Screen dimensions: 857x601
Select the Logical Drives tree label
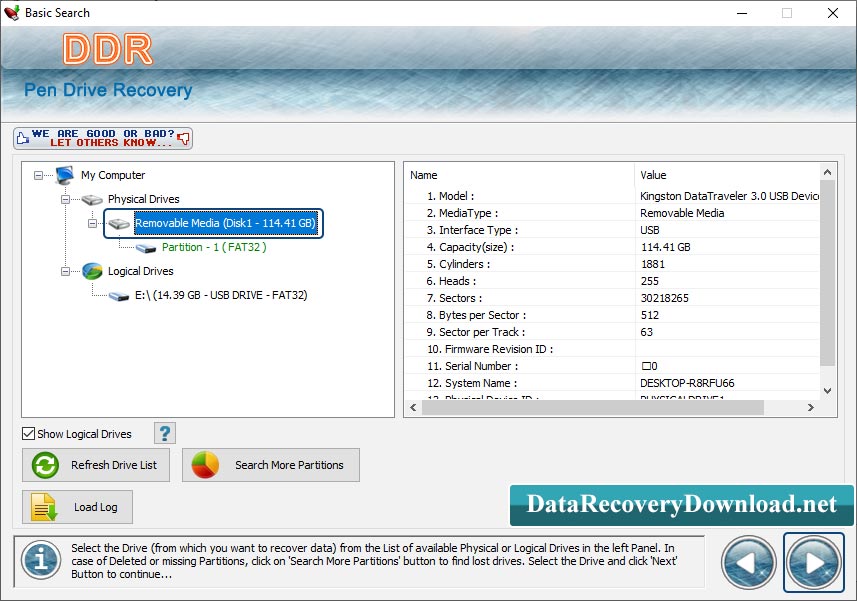point(140,272)
